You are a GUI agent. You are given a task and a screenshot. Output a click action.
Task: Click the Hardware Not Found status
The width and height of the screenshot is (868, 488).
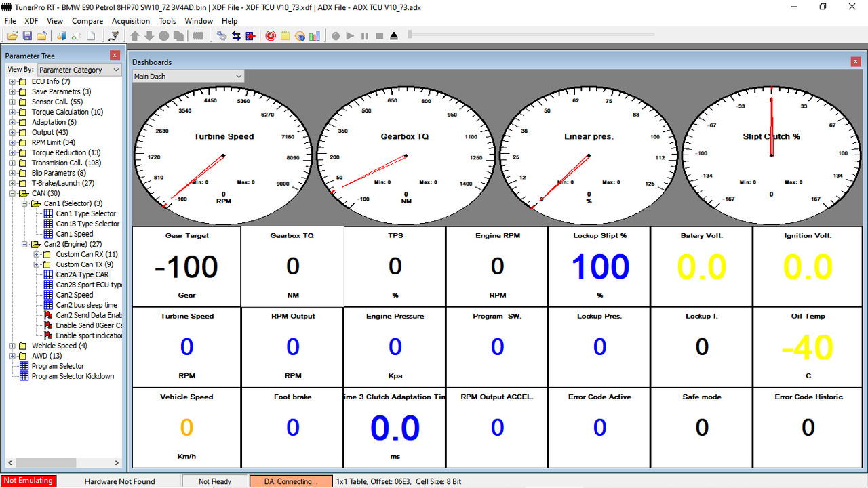point(119,481)
